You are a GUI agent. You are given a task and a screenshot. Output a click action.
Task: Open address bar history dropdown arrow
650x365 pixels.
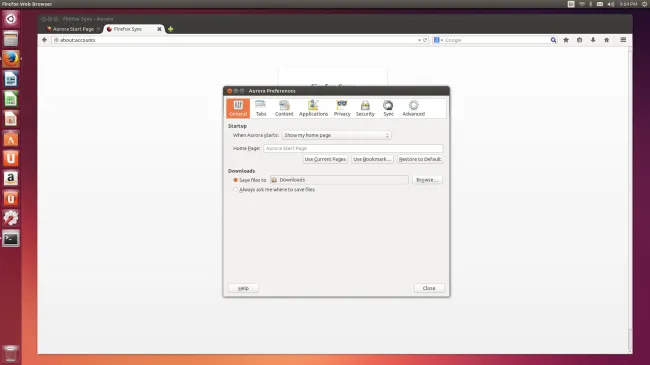point(419,40)
